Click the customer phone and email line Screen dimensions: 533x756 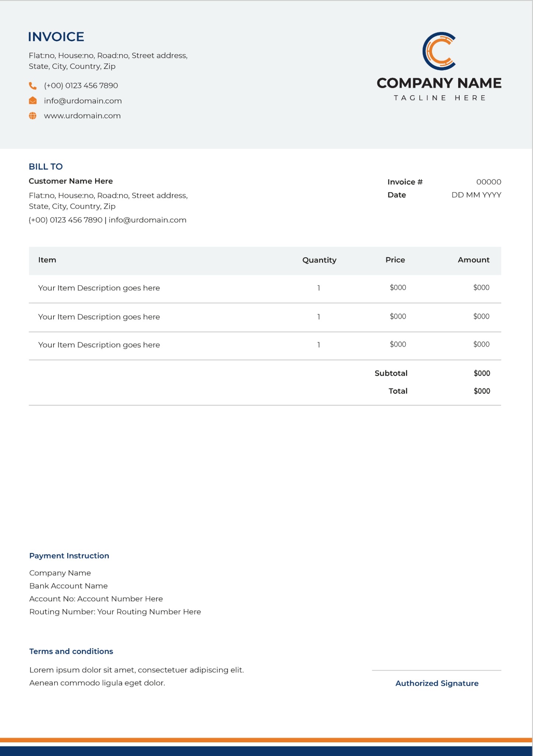pos(108,220)
